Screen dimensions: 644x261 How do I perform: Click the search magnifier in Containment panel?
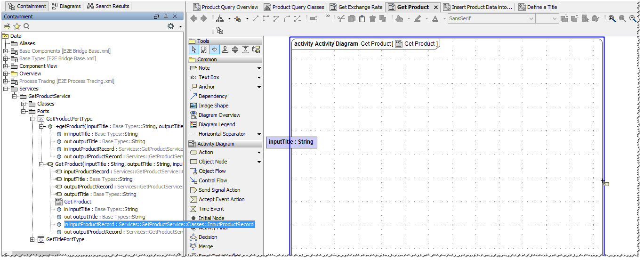pos(27,26)
